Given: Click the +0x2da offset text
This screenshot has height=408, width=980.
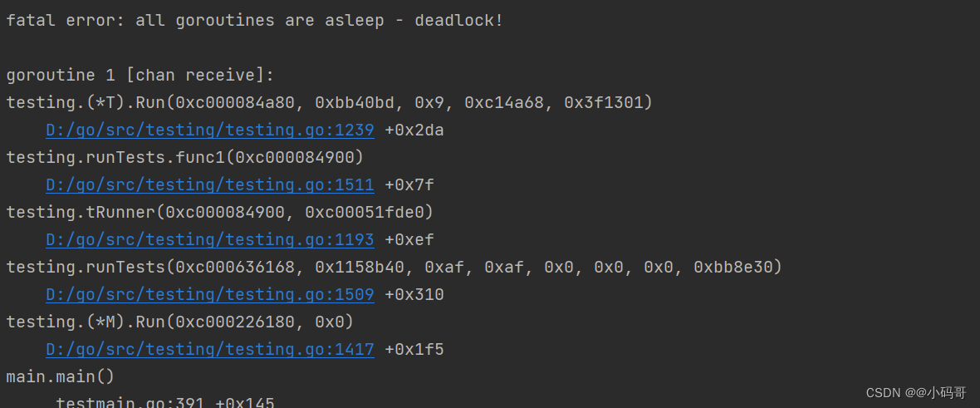Looking at the screenshot, I should pyautogui.click(x=414, y=130).
